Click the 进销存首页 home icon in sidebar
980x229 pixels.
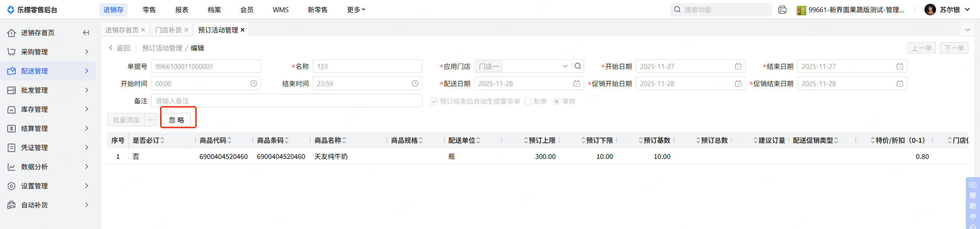coord(11,33)
